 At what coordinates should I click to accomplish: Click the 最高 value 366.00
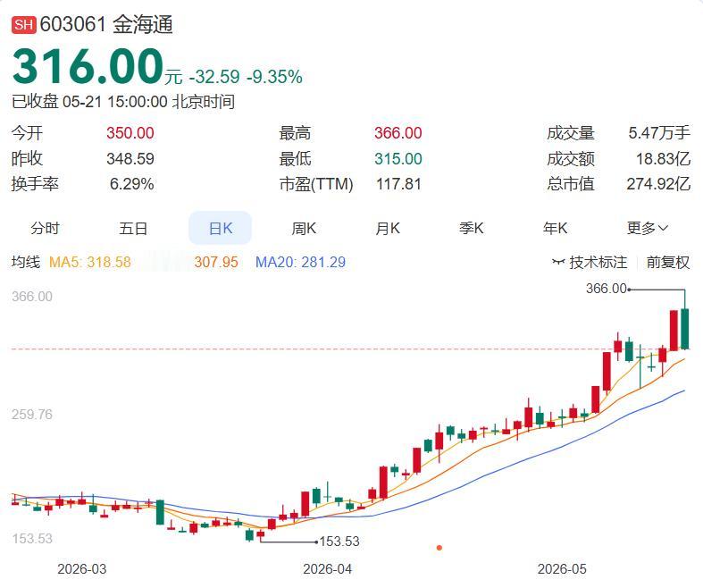[398, 133]
